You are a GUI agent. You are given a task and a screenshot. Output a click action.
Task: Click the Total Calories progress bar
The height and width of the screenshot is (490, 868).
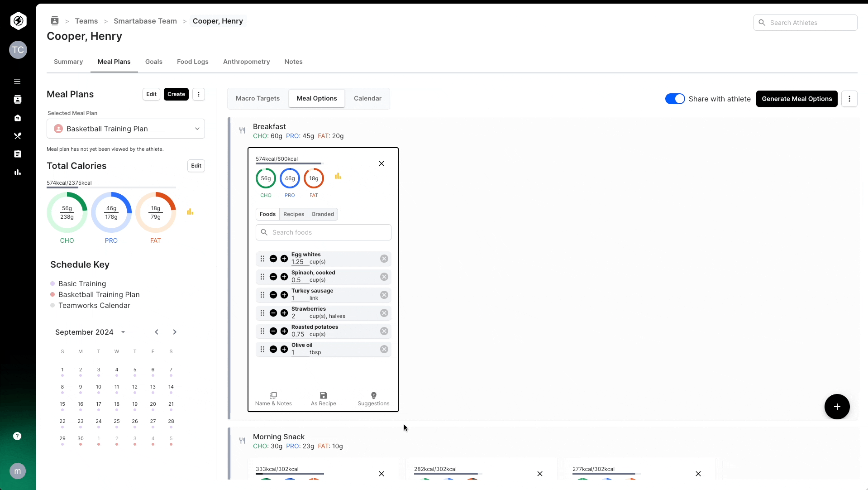(x=111, y=187)
